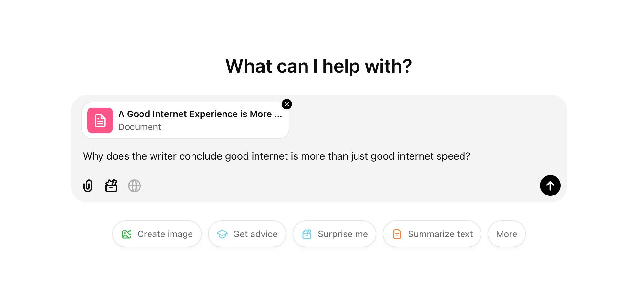Click the 'What can I help with?' heading
Viewport: 644px width, 300px height.
(319, 66)
